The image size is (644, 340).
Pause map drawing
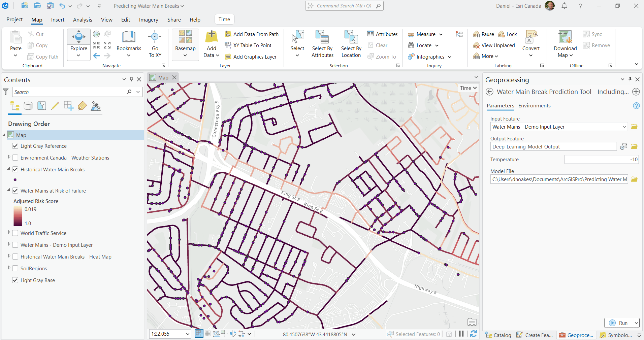461,334
